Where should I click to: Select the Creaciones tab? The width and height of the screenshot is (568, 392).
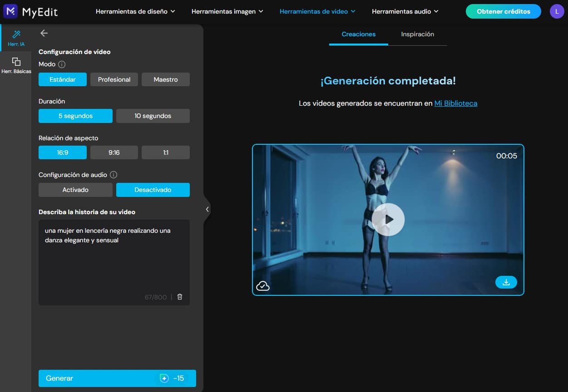click(x=358, y=34)
